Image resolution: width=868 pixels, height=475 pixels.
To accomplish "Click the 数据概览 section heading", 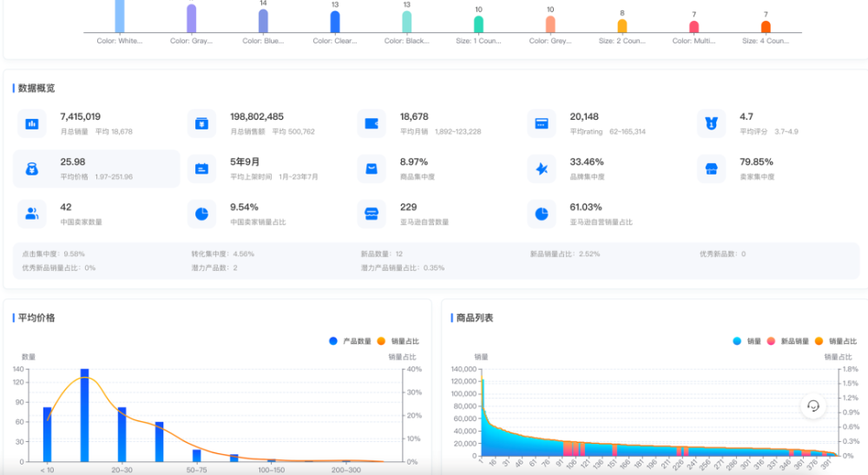I will (36, 88).
